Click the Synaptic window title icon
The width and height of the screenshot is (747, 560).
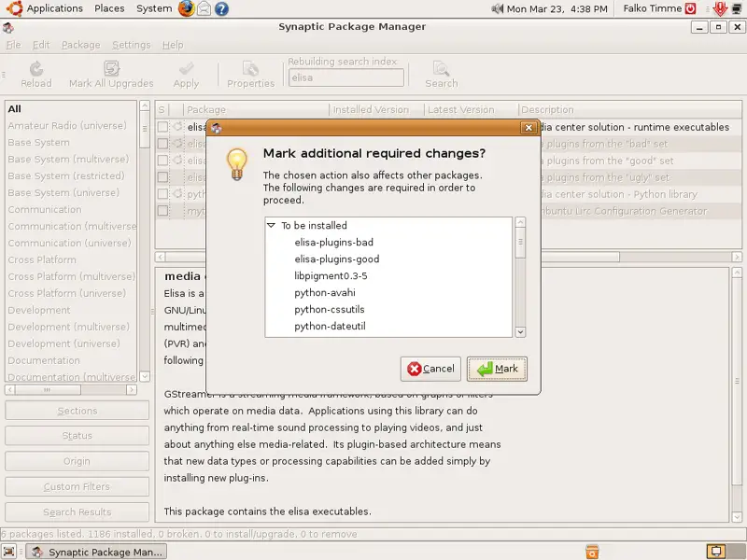(8, 28)
